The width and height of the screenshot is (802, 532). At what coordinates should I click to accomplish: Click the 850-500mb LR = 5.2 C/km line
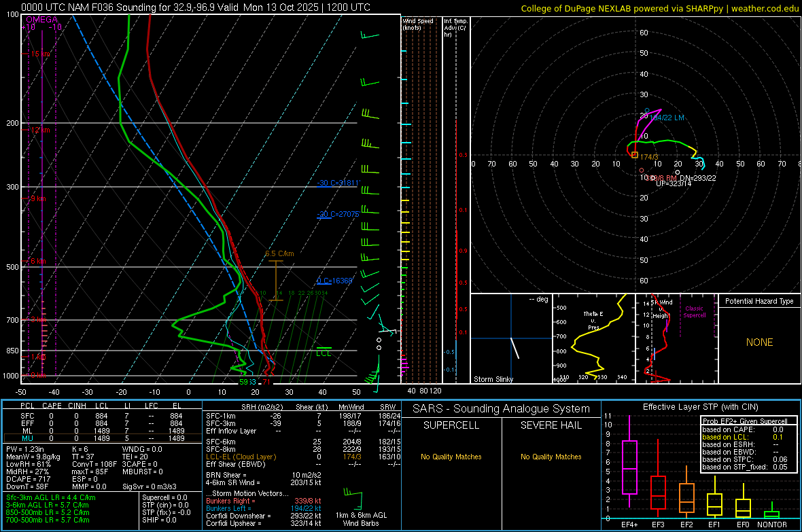pos(48,512)
